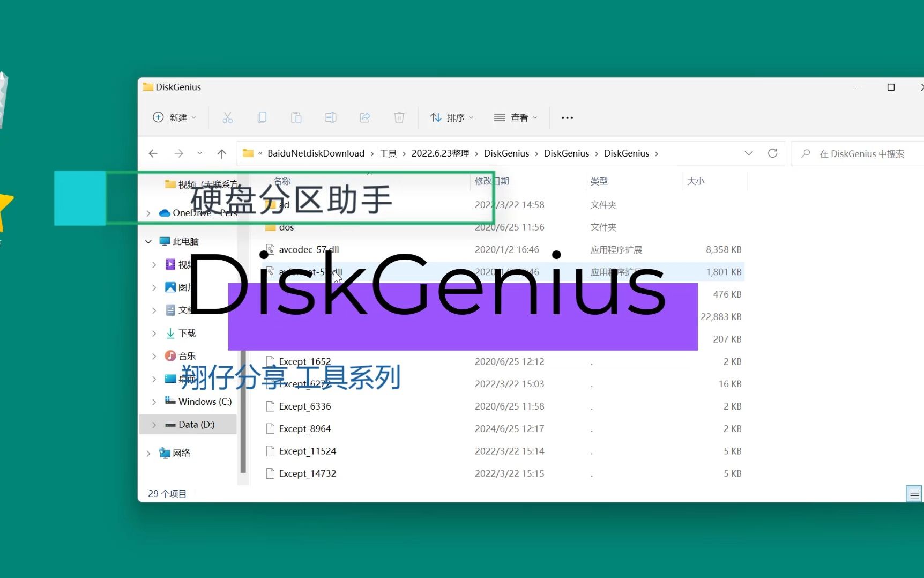Click the Copy icon in toolbar
The image size is (924, 578).
click(x=262, y=117)
